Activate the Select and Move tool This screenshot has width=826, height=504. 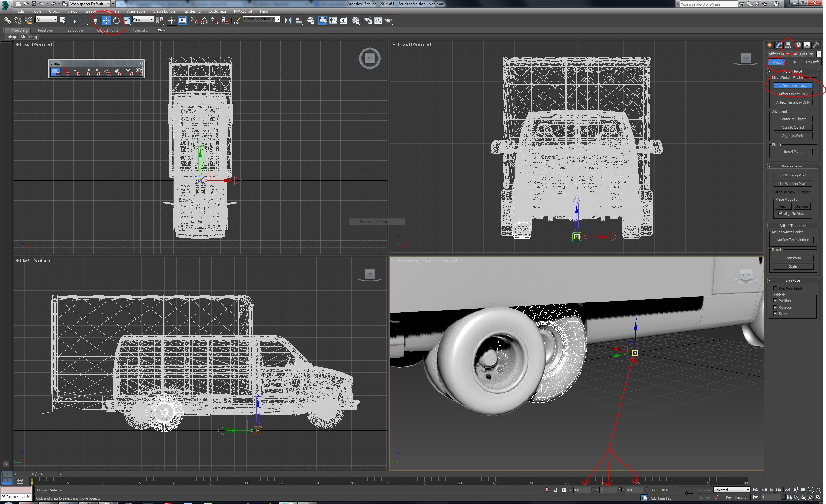[x=106, y=21]
